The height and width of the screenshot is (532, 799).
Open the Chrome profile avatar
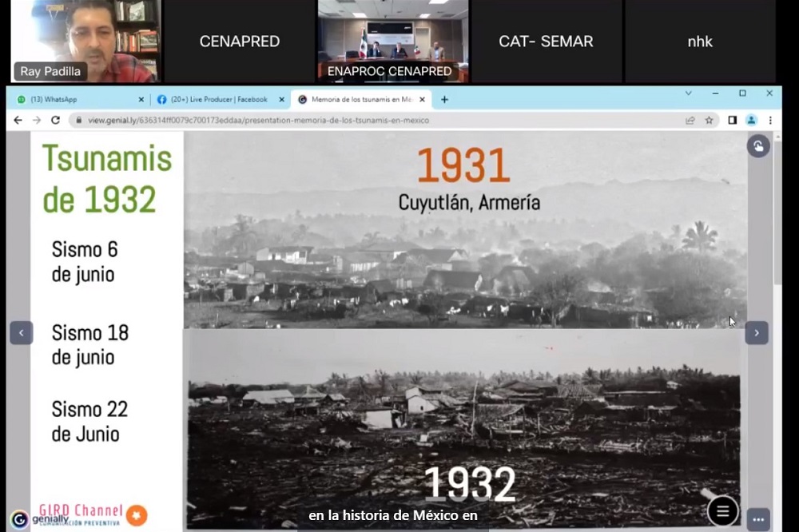point(751,120)
